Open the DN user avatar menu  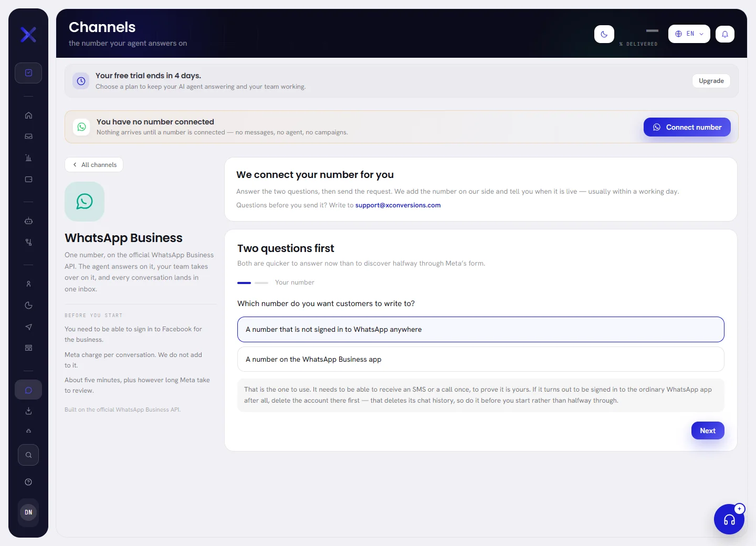tap(28, 512)
